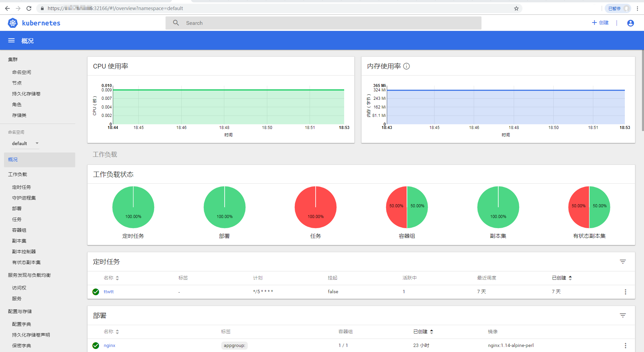The height and width of the screenshot is (352, 644).
Task: Open 副本控制器 in the sidebar
Action: [x=24, y=252]
